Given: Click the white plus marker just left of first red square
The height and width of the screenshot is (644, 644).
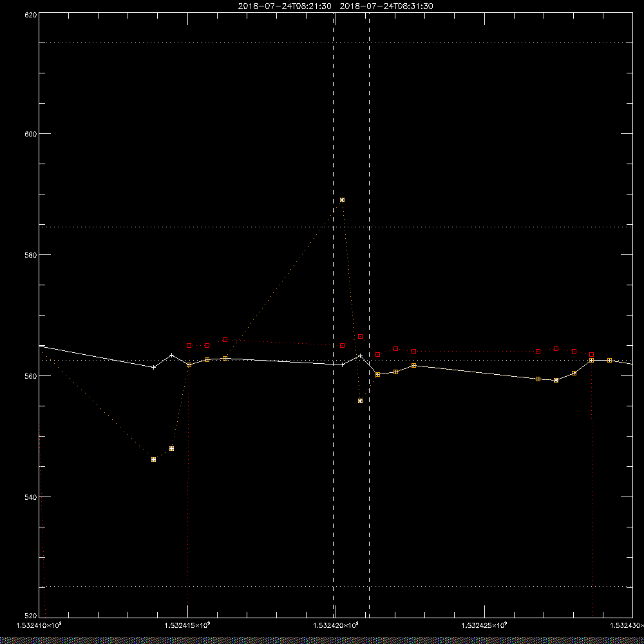Looking at the screenshot, I should click(x=172, y=355).
